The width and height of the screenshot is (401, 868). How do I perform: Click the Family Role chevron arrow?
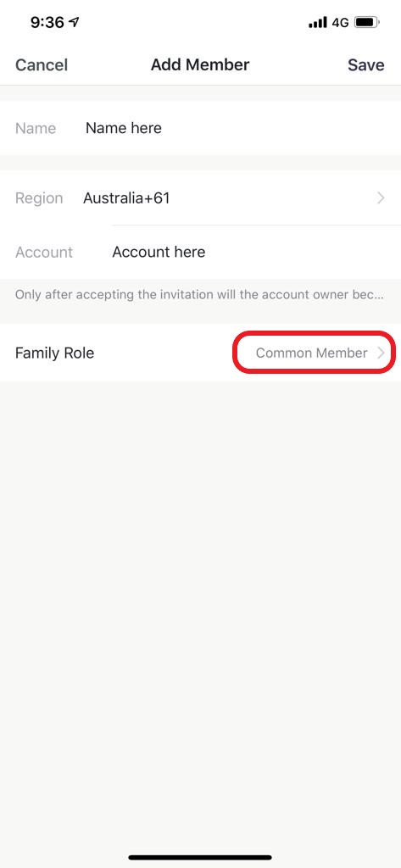pos(381,353)
